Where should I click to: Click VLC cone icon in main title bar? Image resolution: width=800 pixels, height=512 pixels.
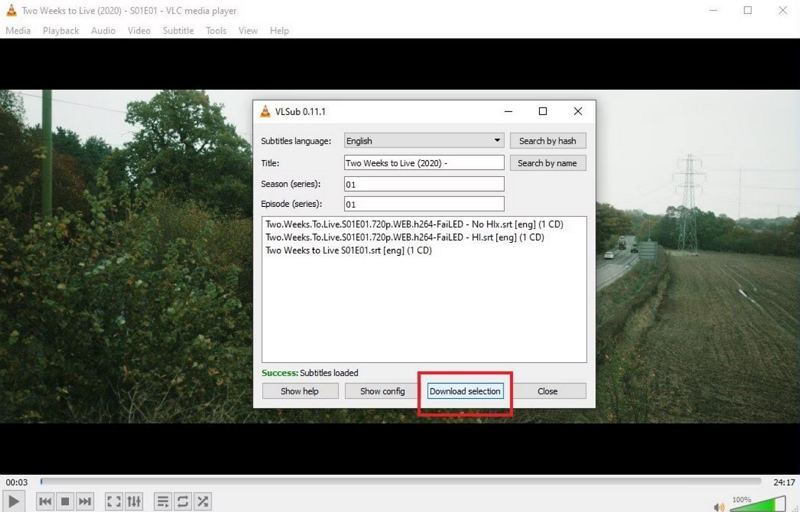tap(11, 10)
